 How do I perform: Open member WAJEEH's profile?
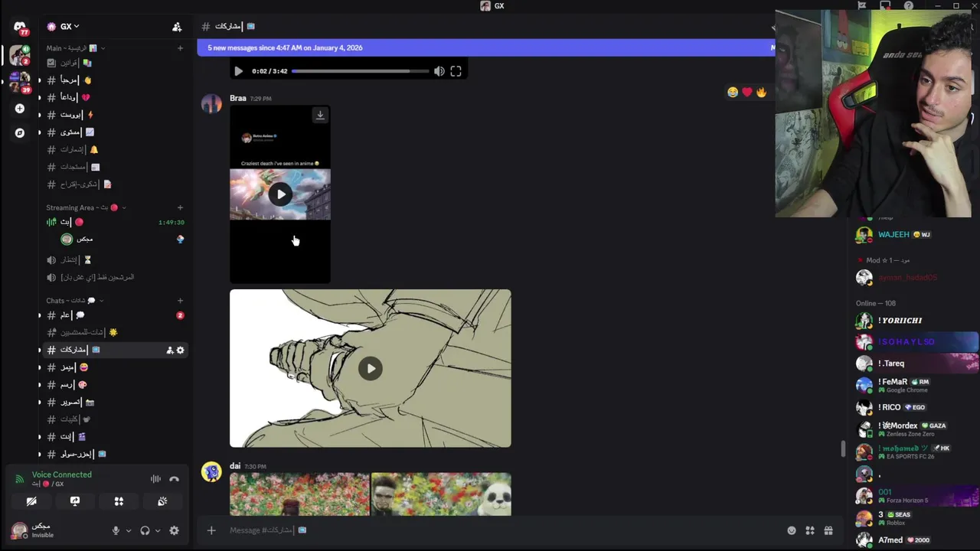(915, 235)
